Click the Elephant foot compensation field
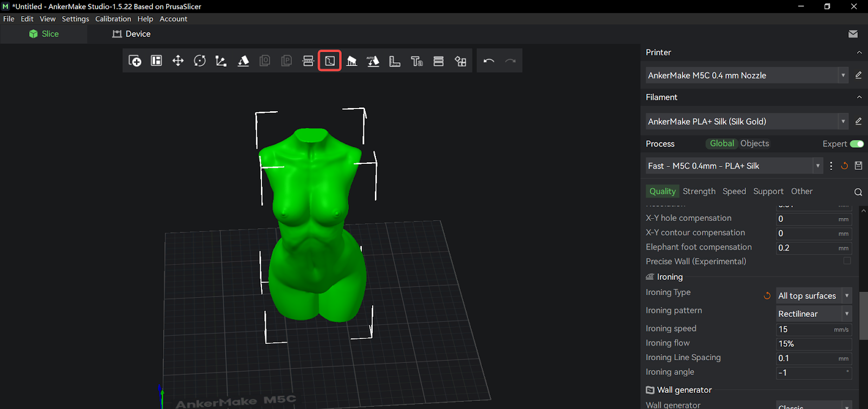Screen dimensions: 868x409 click(814, 248)
